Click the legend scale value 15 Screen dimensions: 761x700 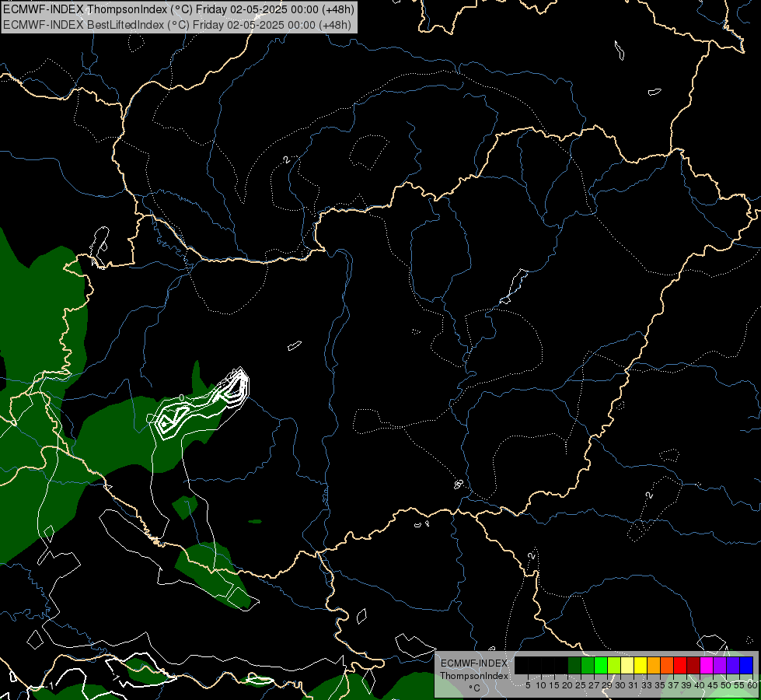[554, 685]
